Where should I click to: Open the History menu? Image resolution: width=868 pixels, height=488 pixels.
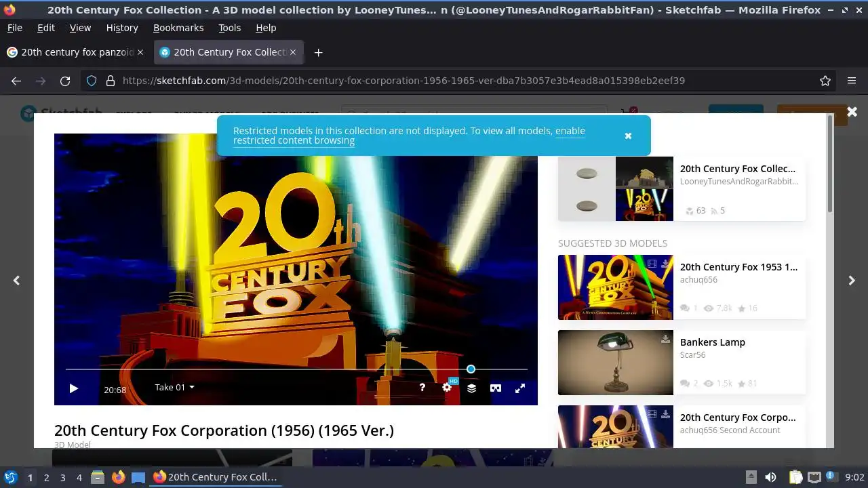coord(122,28)
